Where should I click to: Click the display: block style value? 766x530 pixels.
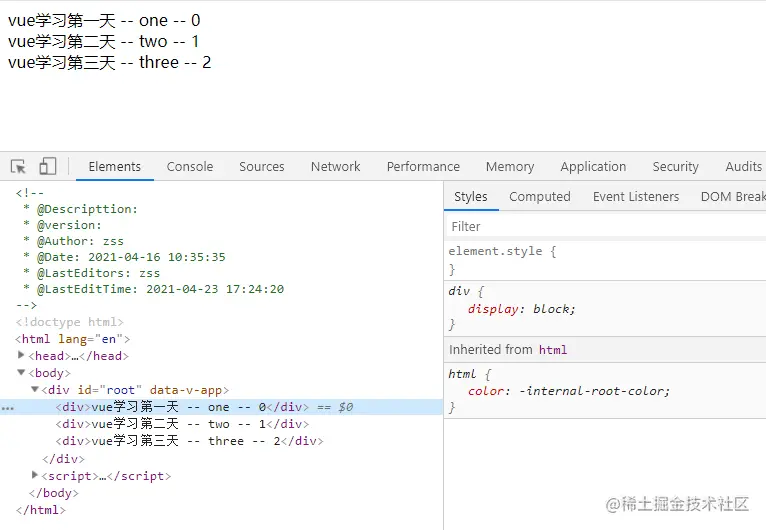point(553,309)
